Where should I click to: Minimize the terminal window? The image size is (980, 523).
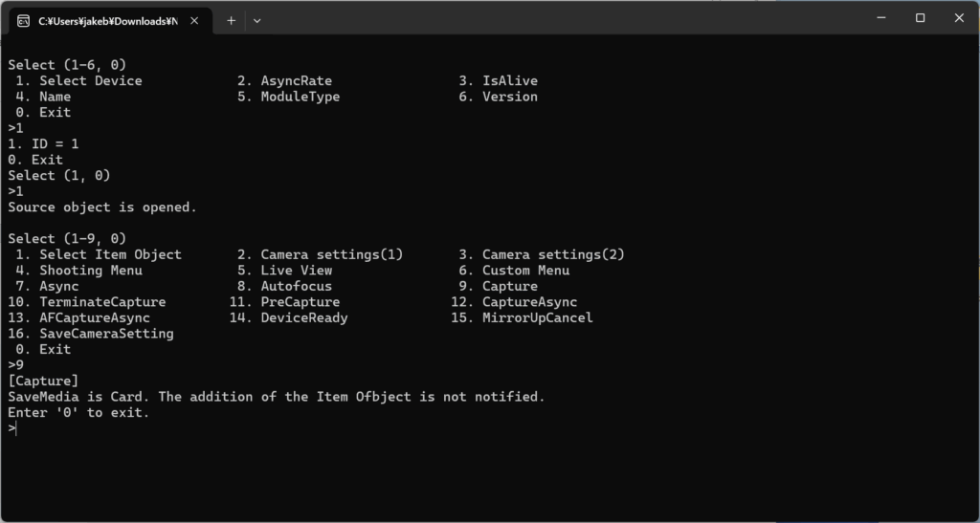[x=880, y=18]
